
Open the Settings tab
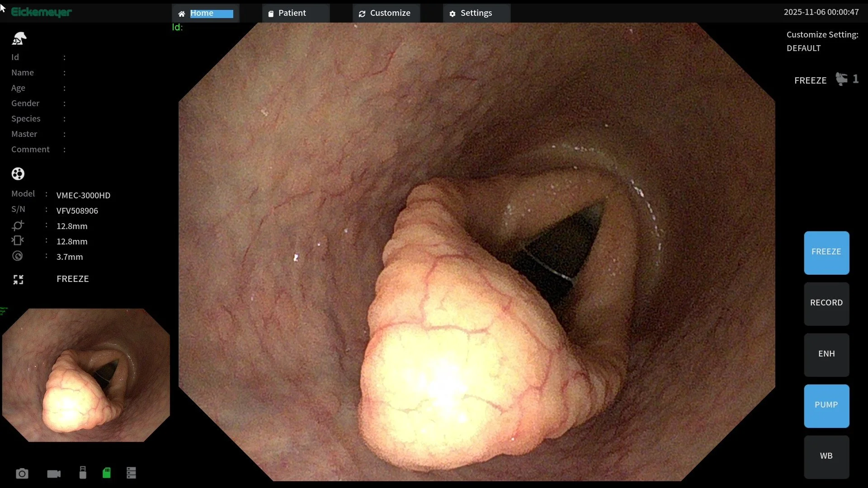tap(476, 13)
